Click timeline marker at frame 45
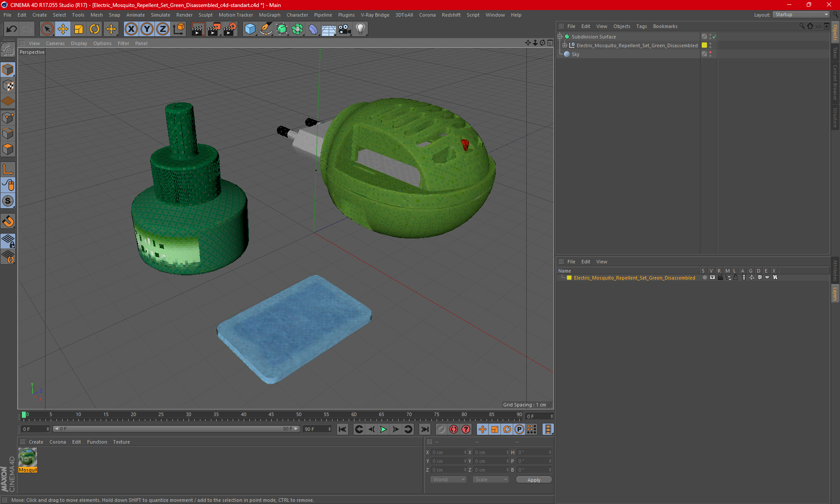The image size is (840, 504). point(271,415)
